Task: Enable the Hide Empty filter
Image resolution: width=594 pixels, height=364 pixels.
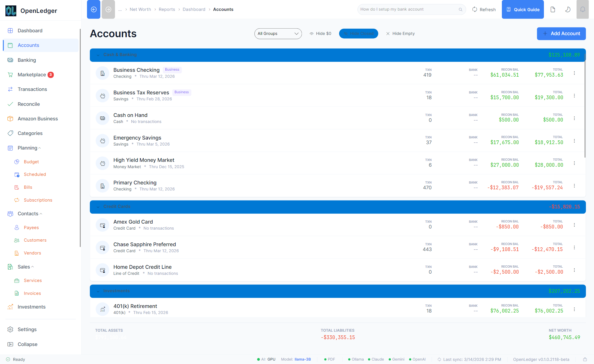Action: [400, 33]
